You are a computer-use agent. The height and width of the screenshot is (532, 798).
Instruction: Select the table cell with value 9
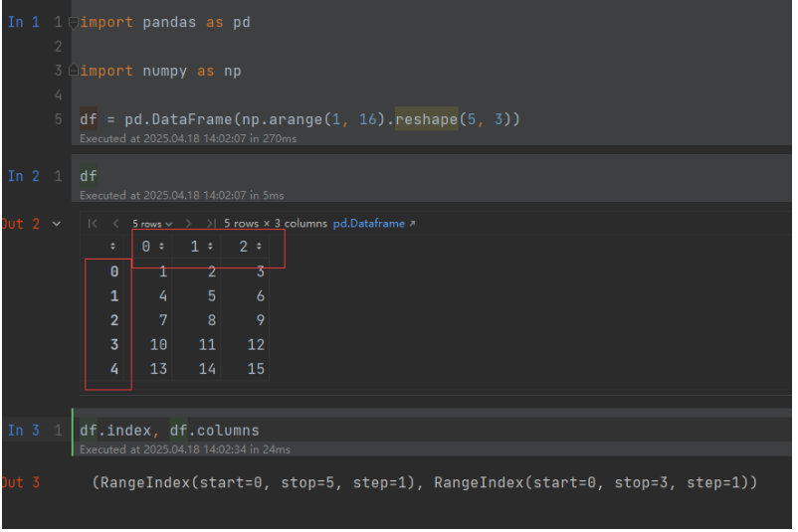(x=260, y=320)
